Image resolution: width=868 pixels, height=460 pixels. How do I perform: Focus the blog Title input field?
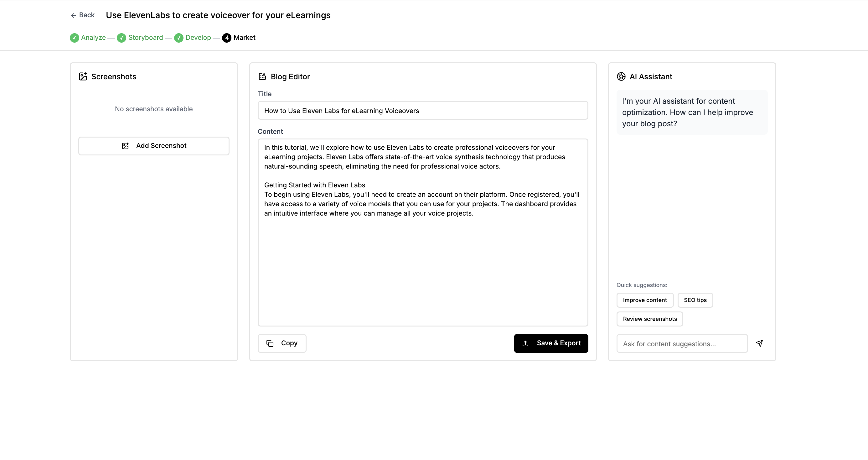pos(422,111)
